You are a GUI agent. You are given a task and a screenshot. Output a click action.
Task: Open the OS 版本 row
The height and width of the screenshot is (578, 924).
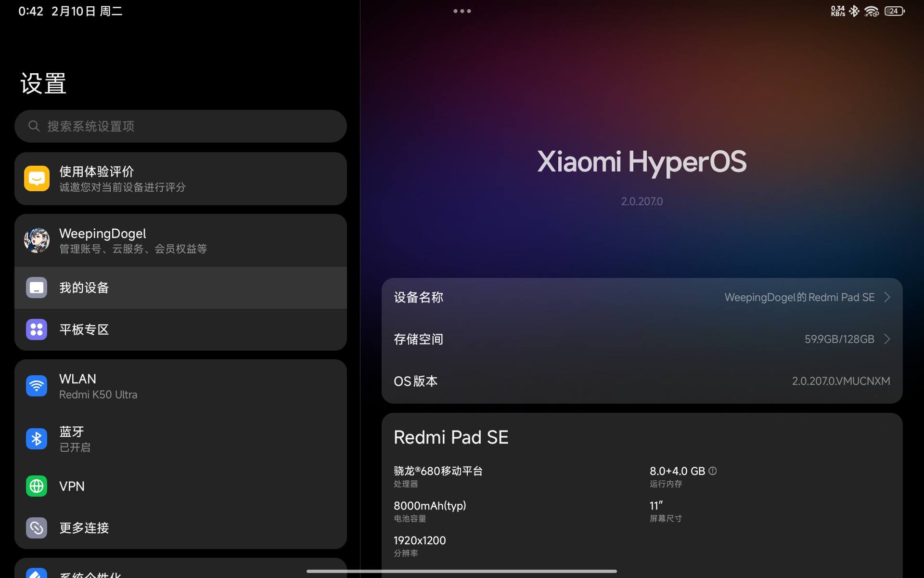tap(642, 381)
